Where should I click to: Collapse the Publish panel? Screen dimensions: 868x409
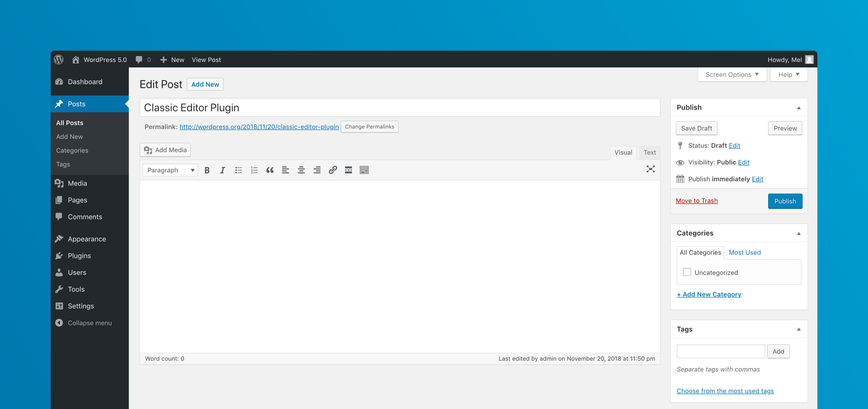tap(799, 108)
